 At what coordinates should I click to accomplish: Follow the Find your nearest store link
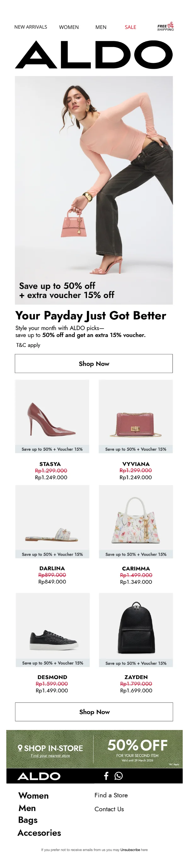50,755
